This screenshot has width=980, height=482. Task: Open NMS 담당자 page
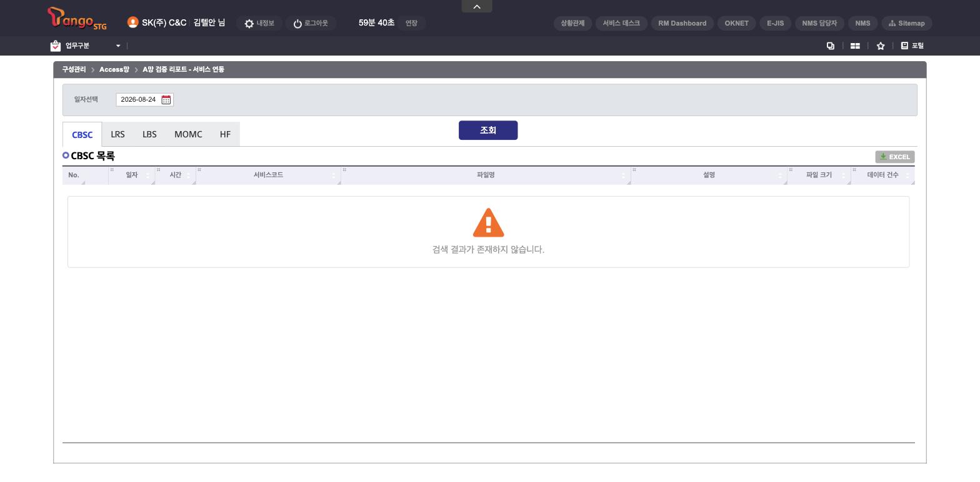pyautogui.click(x=819, y=23)
